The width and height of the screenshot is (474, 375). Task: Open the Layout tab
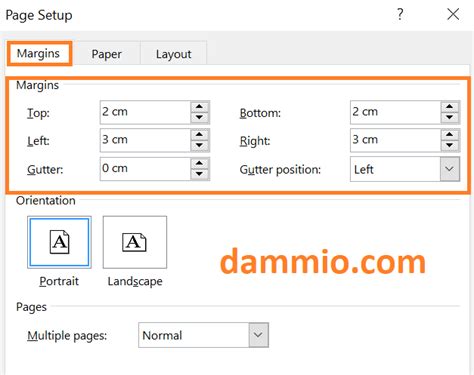click(173, 54)
